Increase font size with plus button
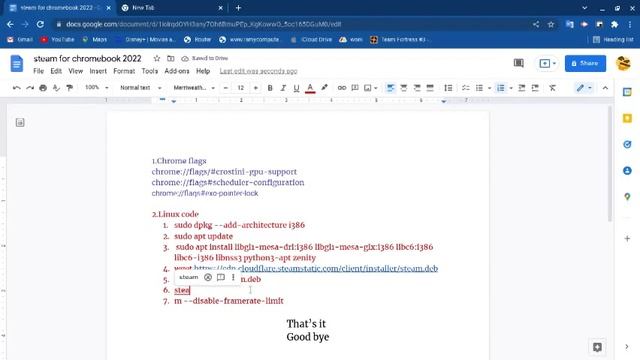Image resolution: width=640 pixels, height=360 pixels. [256, 88]
